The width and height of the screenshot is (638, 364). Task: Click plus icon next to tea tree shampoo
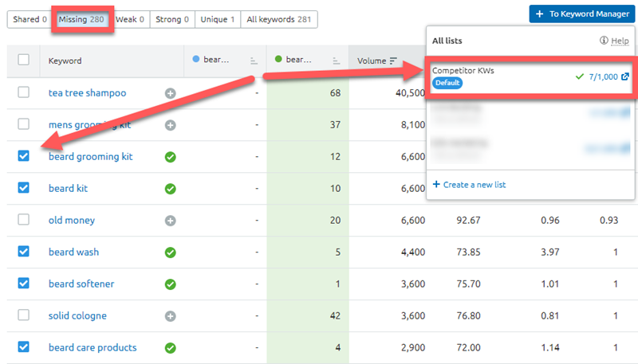coord(170,93)
